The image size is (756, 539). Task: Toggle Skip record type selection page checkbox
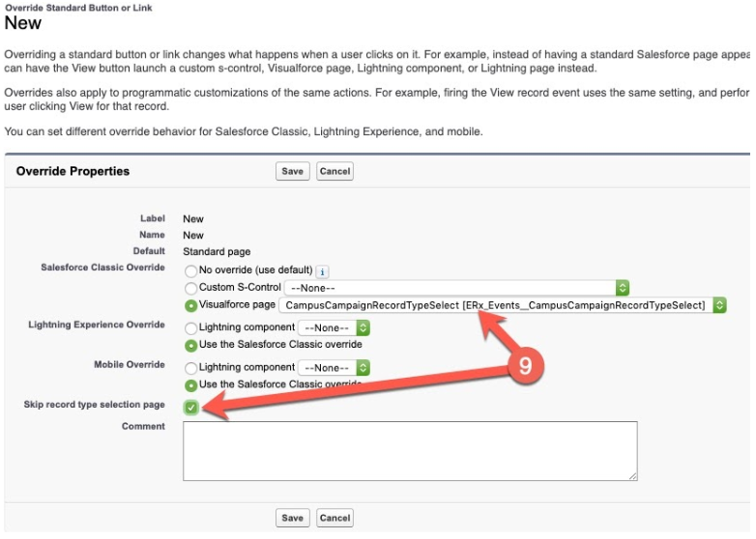tap(191, 407)
